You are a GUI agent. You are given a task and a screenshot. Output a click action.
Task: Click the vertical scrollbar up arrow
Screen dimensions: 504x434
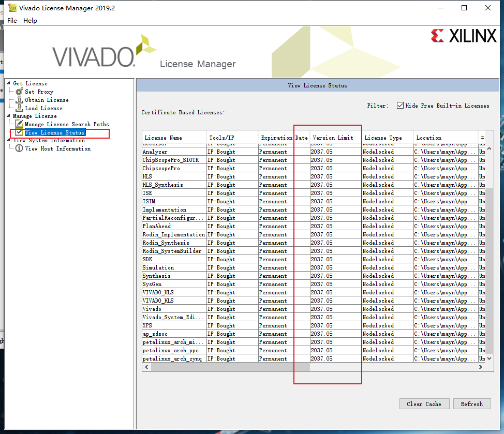pyautogui.click(x=489, y=148)
